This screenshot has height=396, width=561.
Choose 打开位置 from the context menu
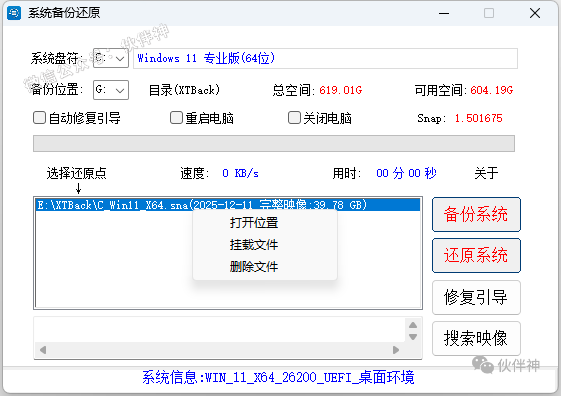pos(254,223)
